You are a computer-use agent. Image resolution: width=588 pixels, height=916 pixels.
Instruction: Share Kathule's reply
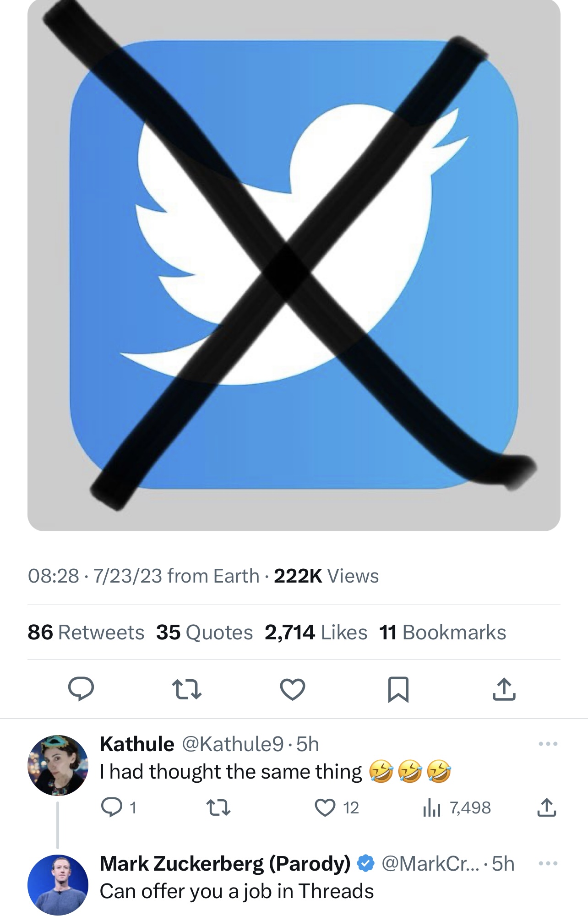tap(546, 807)
